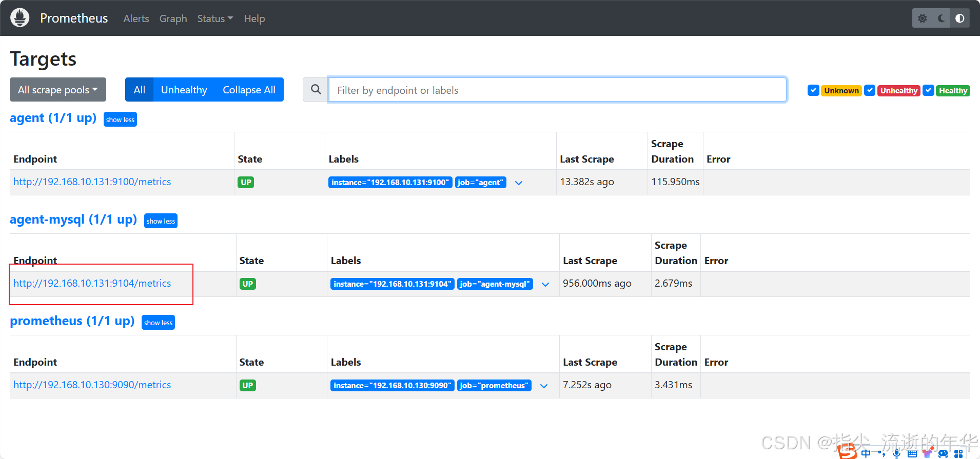The width and height of the screenshot is (980, 459).
Task: Open the All scrape pools dropdown
Action: [58, 90]
